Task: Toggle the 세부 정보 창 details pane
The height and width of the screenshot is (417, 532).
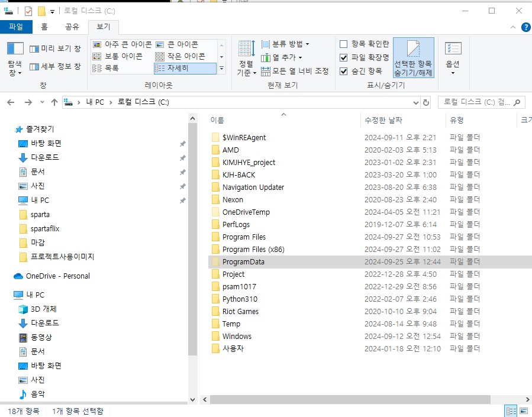Action: click(x=55, y=66)
